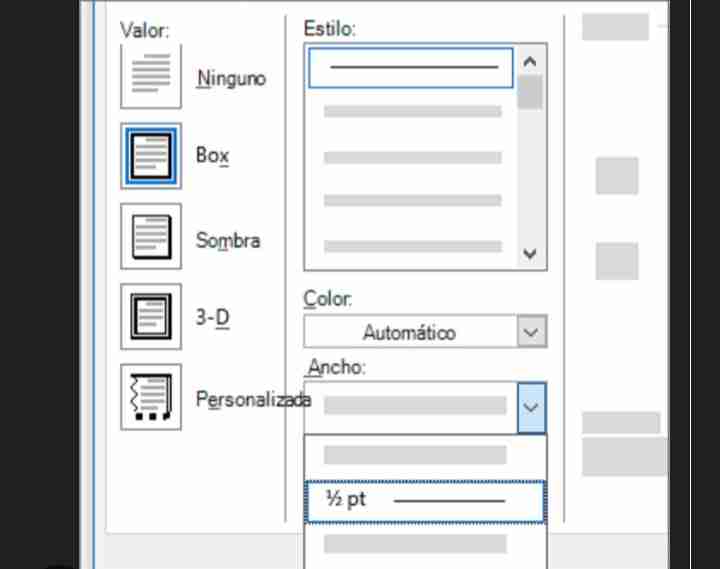Open the Color dropdown arrow
Viewport: 720px width, 569px height.
click(532, 332)
